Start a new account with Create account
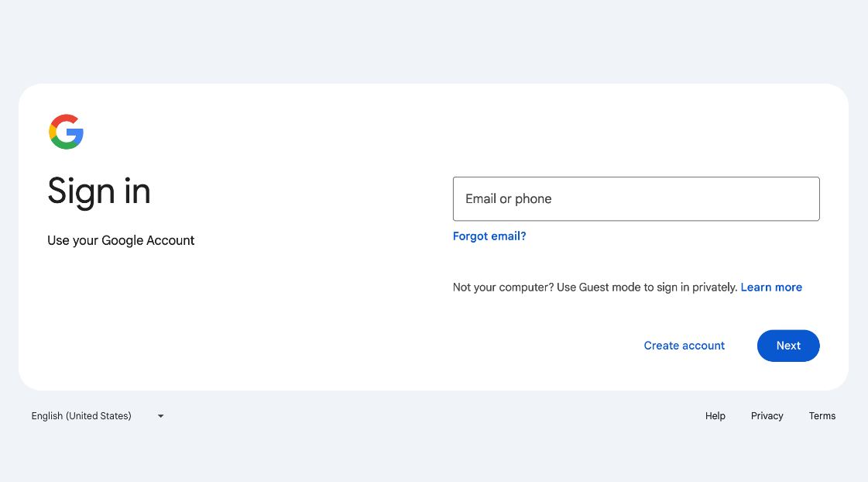This screenshot has width=868, height=482. tap(684, 346)
